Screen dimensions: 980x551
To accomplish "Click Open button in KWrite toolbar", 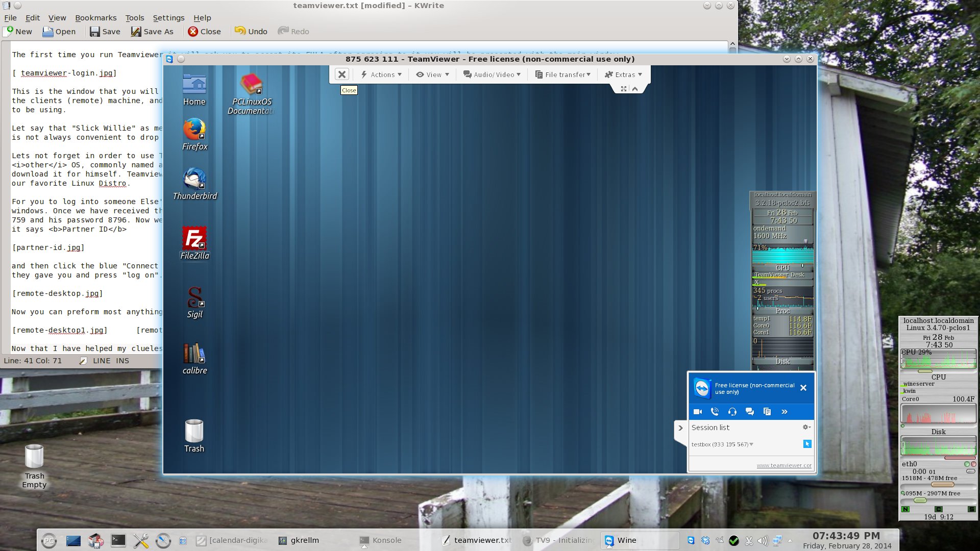I will click(59, 32).
